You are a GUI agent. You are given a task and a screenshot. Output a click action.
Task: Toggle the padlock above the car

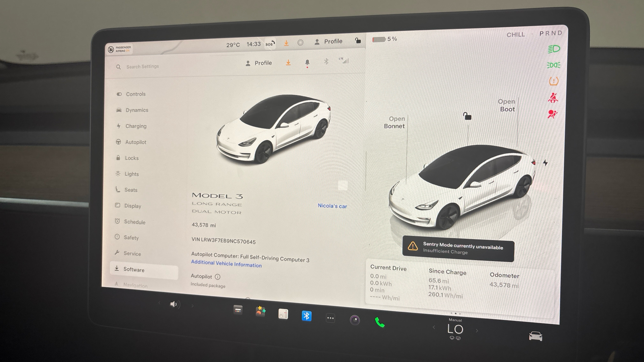pos(467,116)
